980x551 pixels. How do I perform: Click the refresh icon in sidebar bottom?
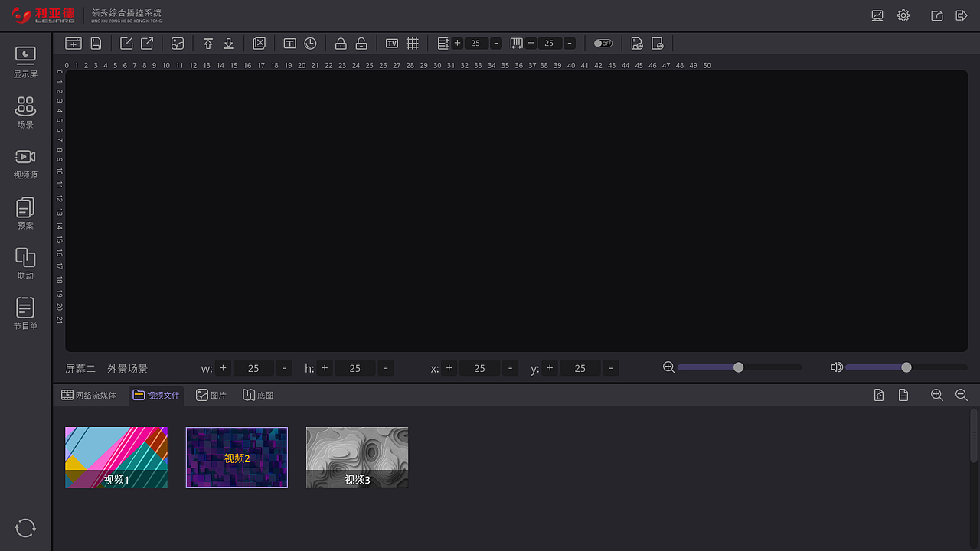tap(25, 528)
